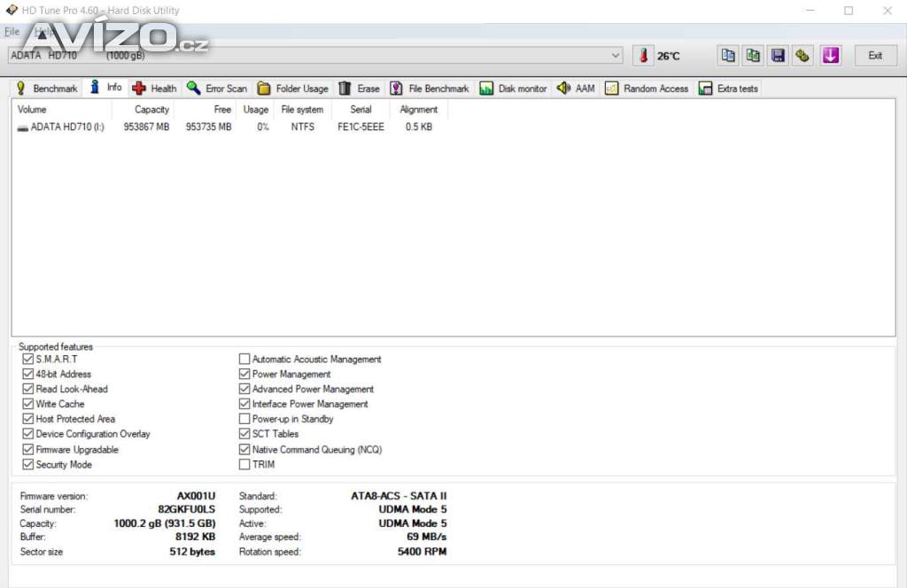Open the Extra tests tab
Image resolution: width=907 pixels, height=588 pixels.
point(729,88)
